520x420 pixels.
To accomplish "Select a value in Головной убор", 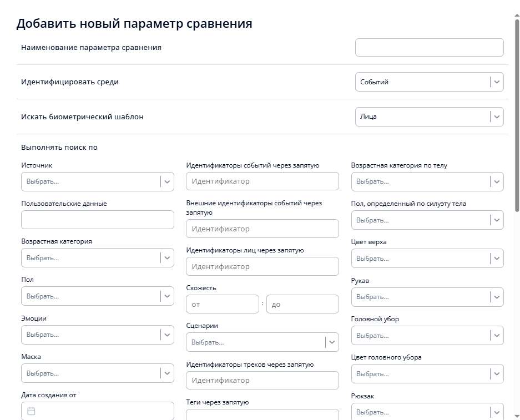I will [x=496, y=335].
